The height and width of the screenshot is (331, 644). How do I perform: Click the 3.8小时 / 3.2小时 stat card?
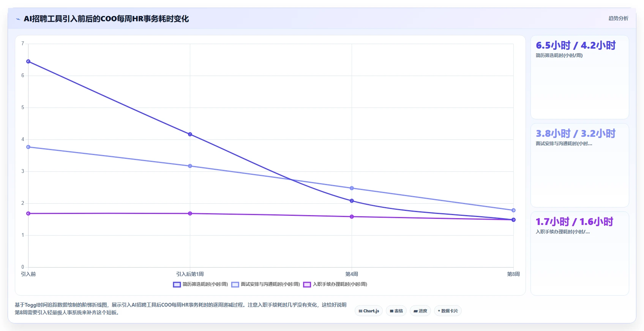coord(579,165)
